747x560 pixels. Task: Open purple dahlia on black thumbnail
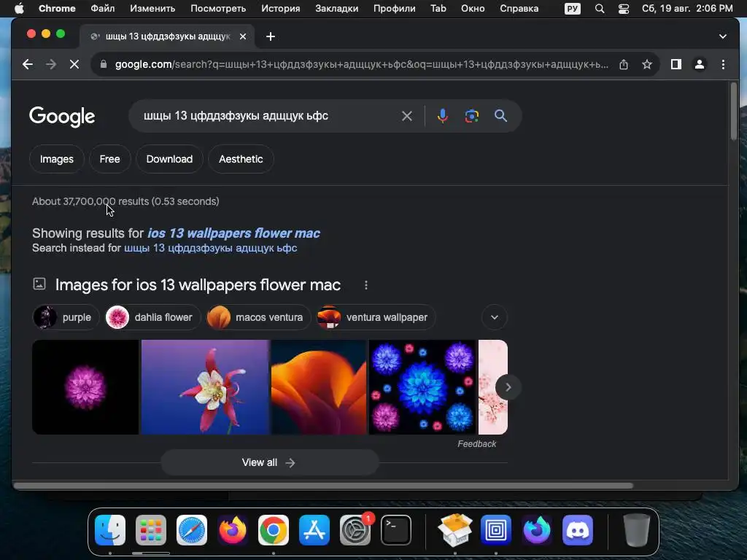point(85,387)
